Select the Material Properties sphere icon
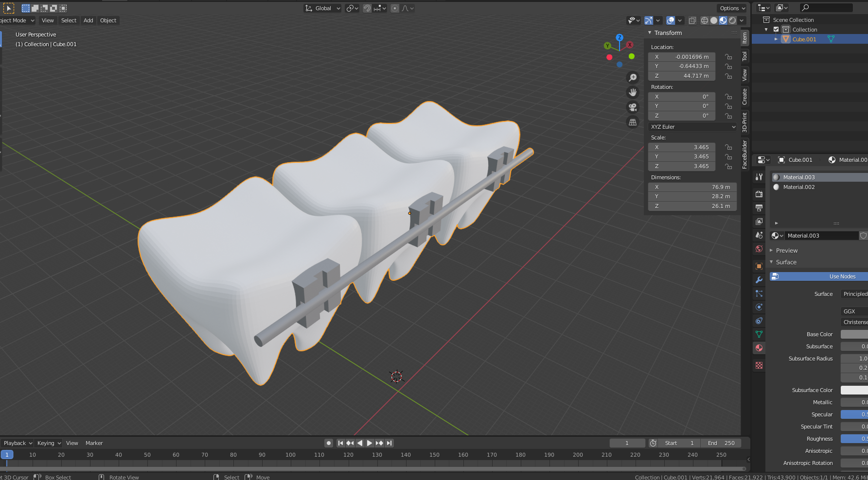Viewport: 868px width, 480px height. pos(759,348)
